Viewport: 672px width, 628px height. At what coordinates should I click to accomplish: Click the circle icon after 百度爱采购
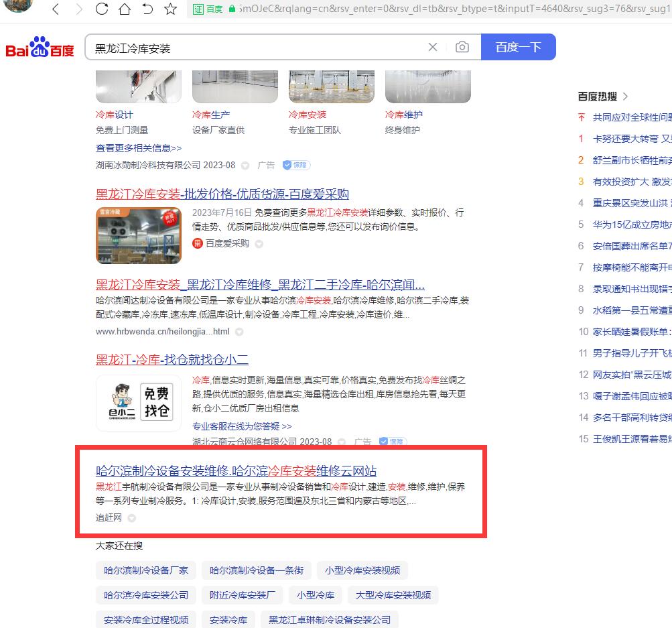coord(259,244)
